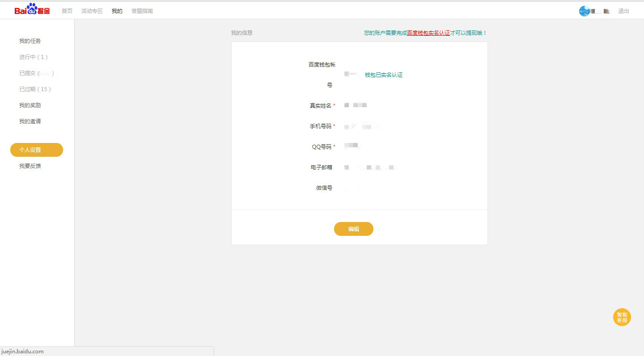Click 退出 to log out
Image resolution: width=644 pixels, height=356 pixels.
click(x=623, y=11)
